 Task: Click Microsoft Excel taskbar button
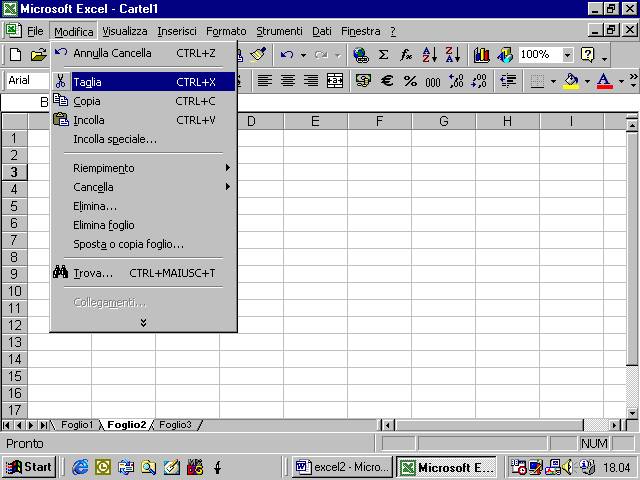(x=447, y=467)
